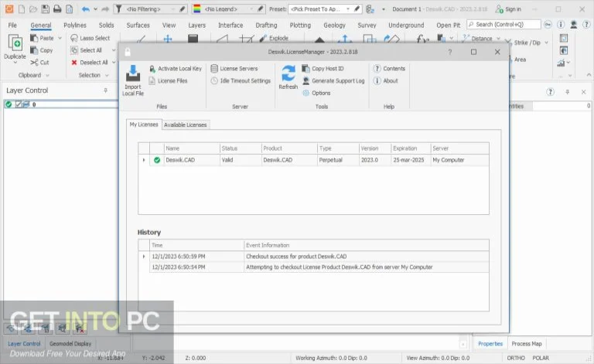This screenshot has width=594, height=364.
Task: Select the My Licenses tab
Action: click(x=144, y=124)
